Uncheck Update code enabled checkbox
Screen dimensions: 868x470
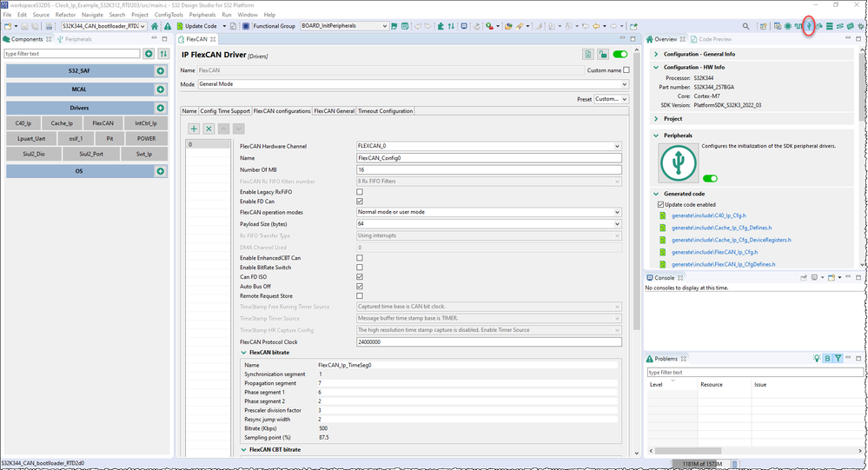tap(660, 205)
